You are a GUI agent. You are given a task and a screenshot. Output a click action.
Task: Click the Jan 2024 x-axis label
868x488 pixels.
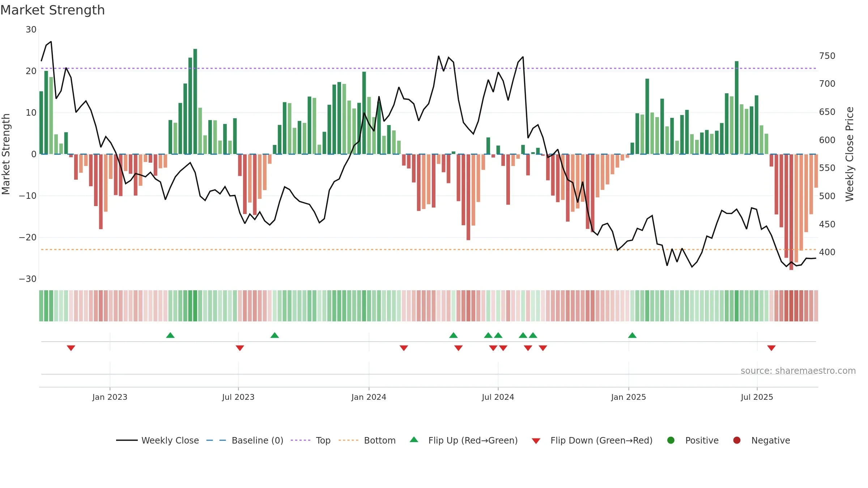[x=369, y=397]
